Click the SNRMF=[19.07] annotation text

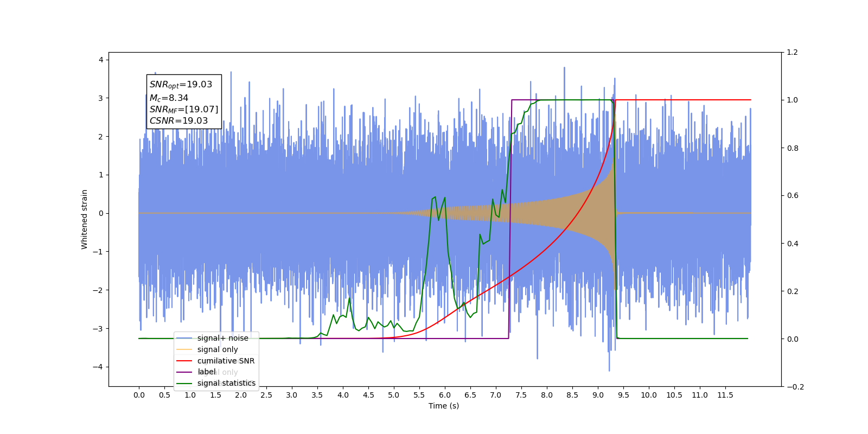(x=184, y=110)
